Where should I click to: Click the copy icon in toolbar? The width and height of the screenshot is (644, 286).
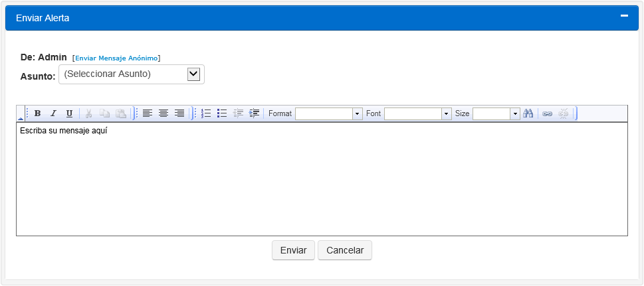click(104, 113)
